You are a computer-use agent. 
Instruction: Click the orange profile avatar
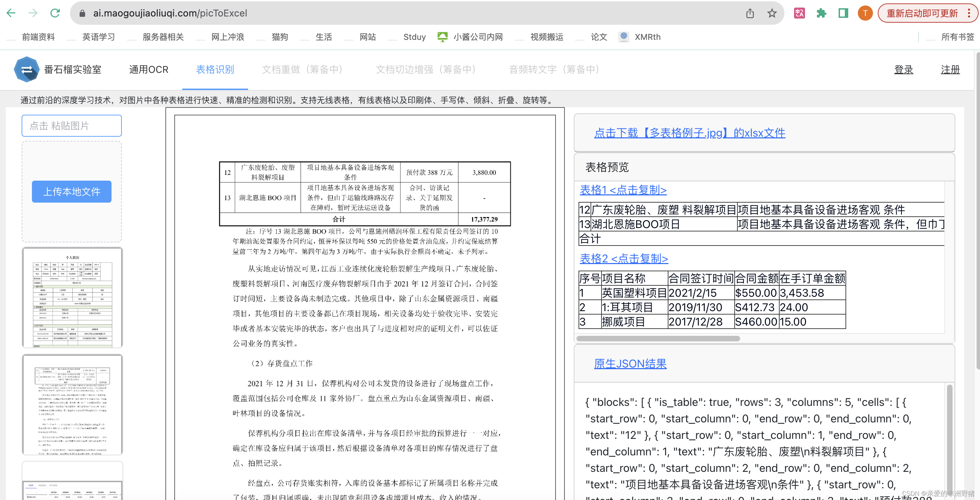865,13
